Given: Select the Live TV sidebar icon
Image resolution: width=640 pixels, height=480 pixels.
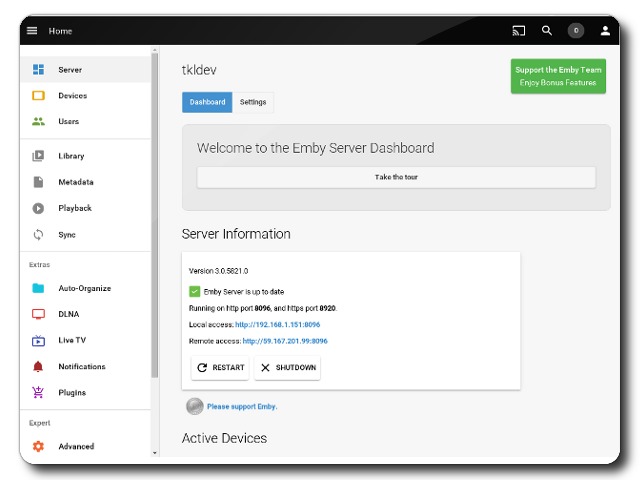Looking at the screenshot, I should pos(38,341).
